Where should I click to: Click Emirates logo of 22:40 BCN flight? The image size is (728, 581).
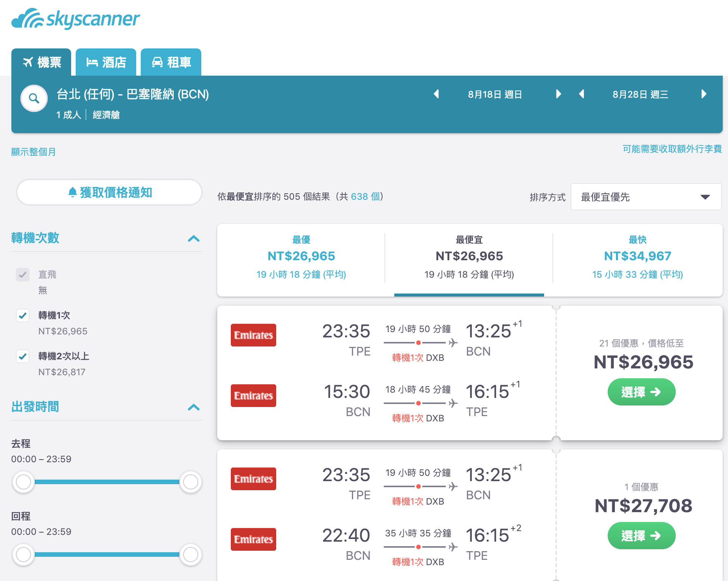pos(254,539)
